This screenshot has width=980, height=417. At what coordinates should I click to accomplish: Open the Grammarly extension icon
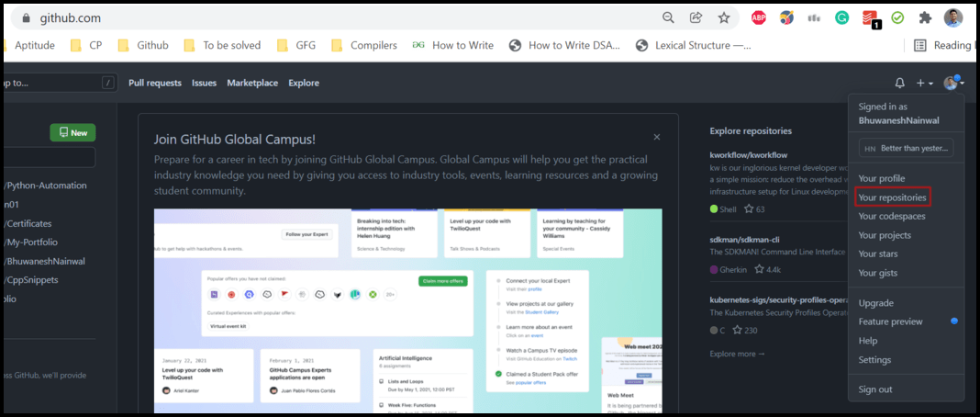(841, 18)
